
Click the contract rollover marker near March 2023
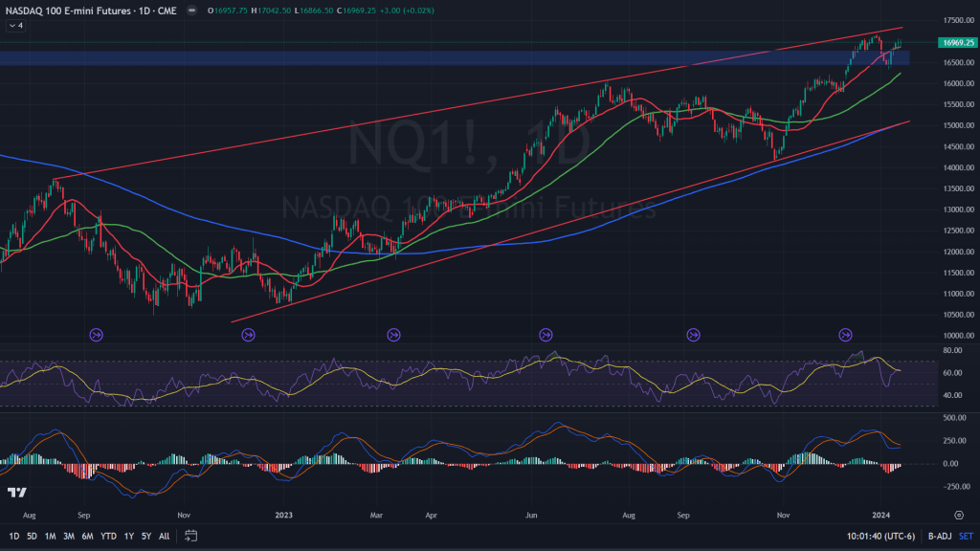(x=393, y=335)
